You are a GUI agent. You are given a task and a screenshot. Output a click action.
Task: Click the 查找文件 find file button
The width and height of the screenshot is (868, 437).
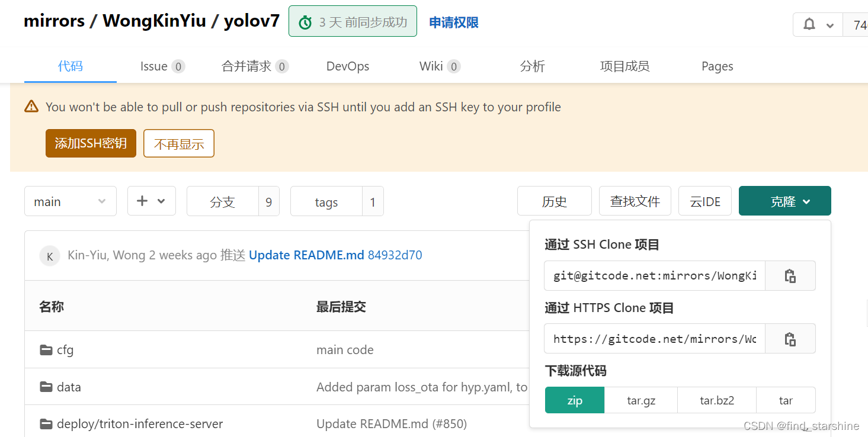tap(635, 201)
